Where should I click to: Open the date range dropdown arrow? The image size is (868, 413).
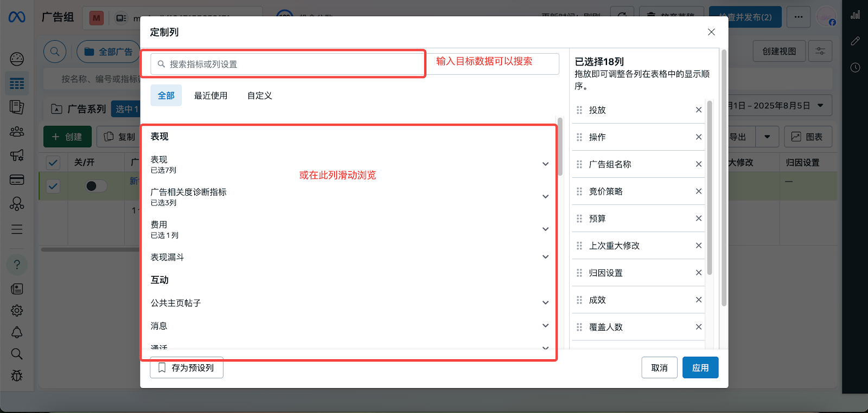tap(820, 105)
